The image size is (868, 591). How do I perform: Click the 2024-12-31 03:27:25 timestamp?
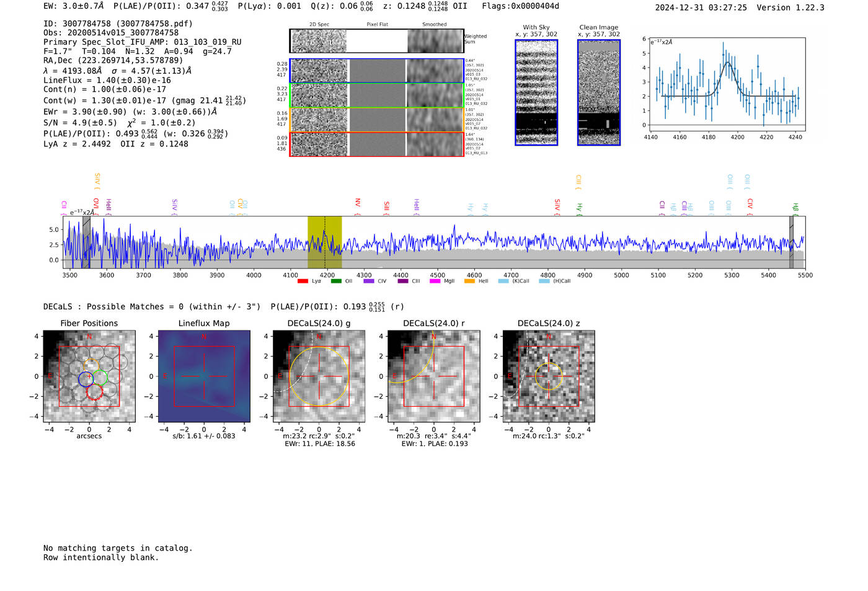click(701, 7)
